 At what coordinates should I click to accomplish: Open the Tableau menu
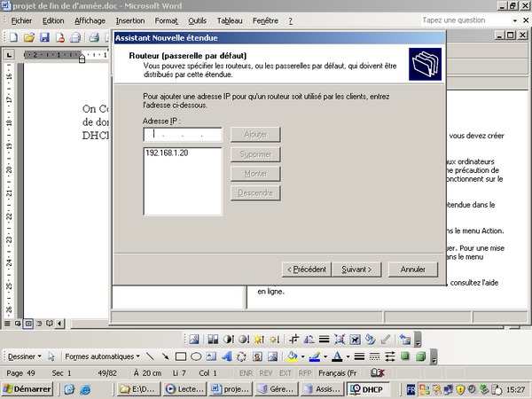pyautogui.click(x=230, y=20)
